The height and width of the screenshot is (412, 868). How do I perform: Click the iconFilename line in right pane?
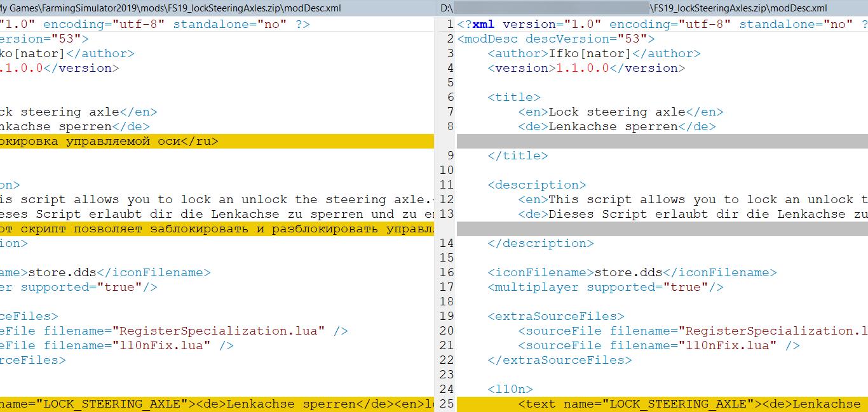pyautogui.click(x=632, y=272)
